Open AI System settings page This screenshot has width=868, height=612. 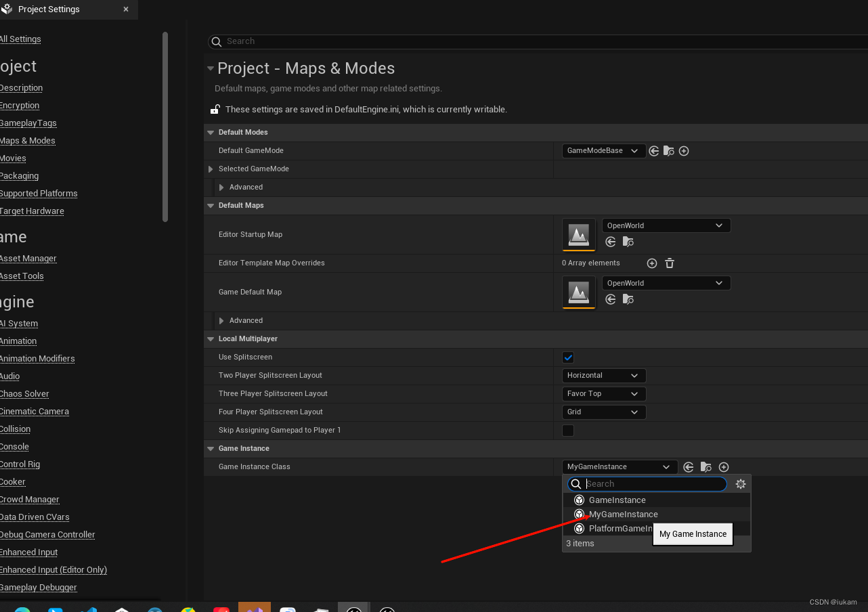tap(19, 324)
